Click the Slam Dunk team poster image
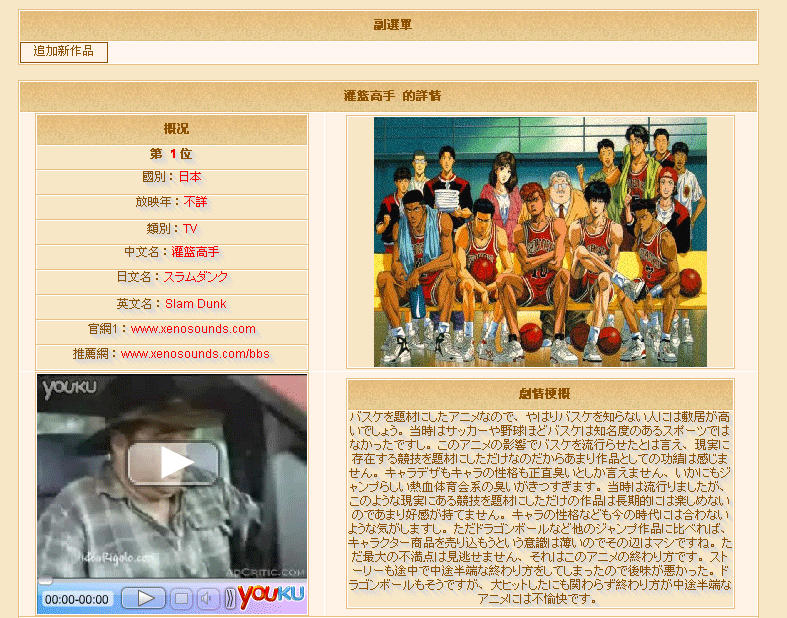 (540, 242)
